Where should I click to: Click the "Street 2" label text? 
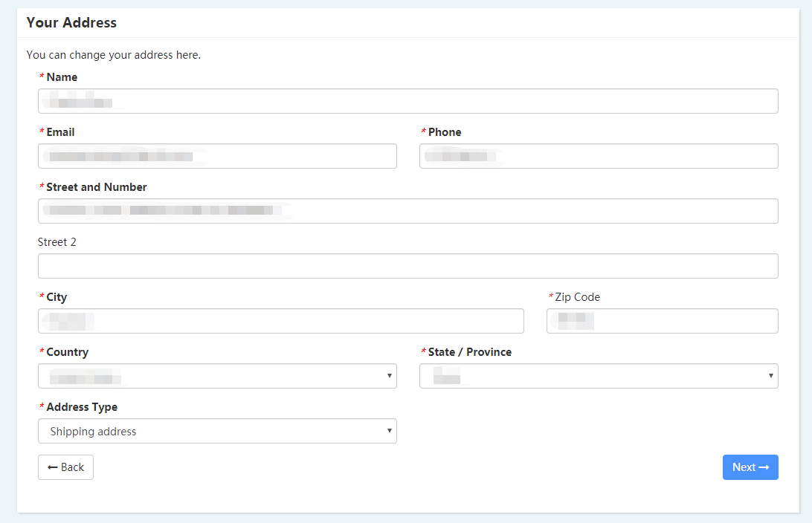[57, 242]
